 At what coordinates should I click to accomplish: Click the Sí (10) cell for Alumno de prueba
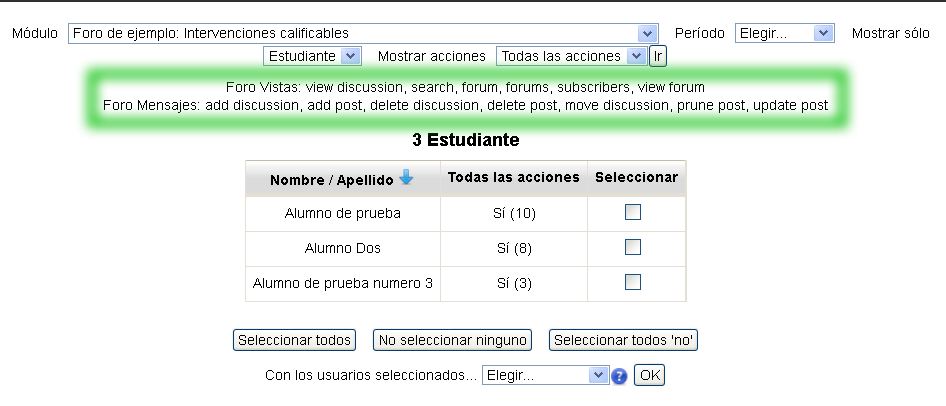coord(514,213)
